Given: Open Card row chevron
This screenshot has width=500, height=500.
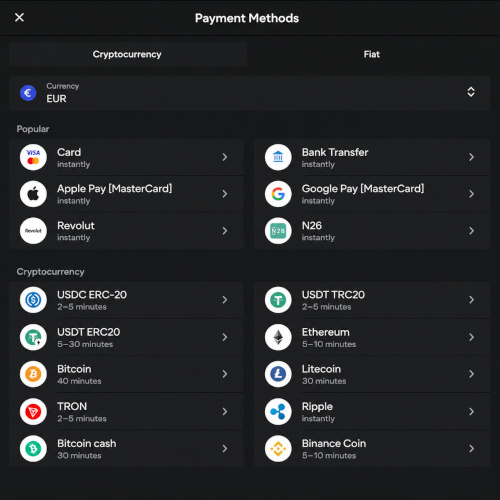Looking at the screenshot, I should point(225,157).
